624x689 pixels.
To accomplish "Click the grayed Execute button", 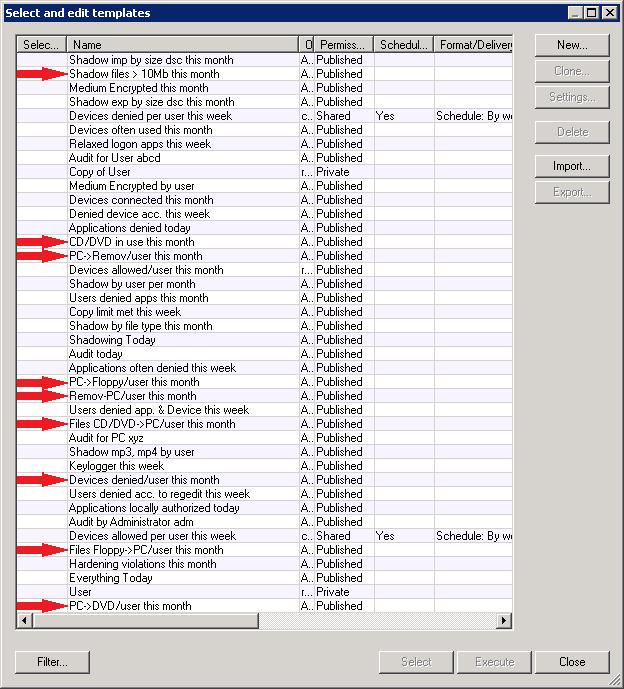I will coord(494,662).
